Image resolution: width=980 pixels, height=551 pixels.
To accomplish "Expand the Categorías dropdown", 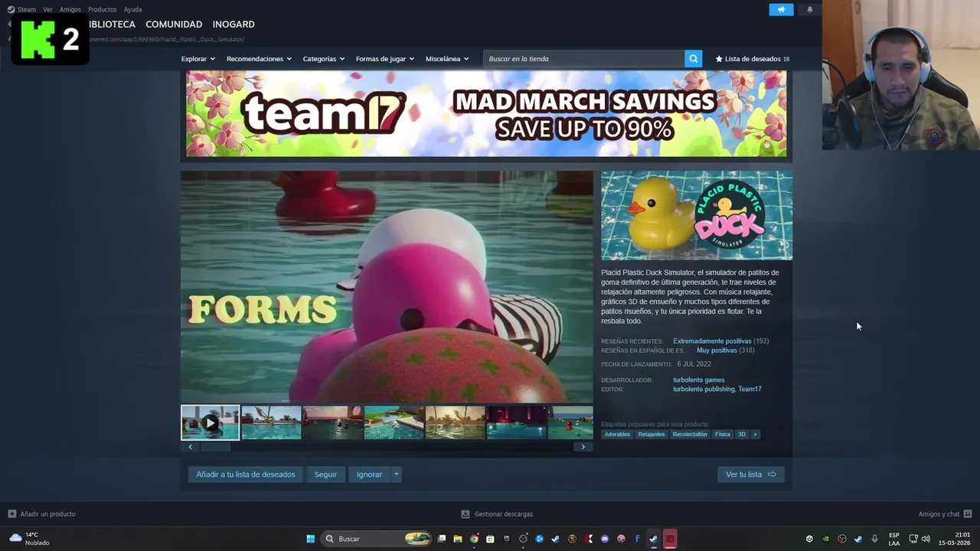I will [x=324, y=59].
